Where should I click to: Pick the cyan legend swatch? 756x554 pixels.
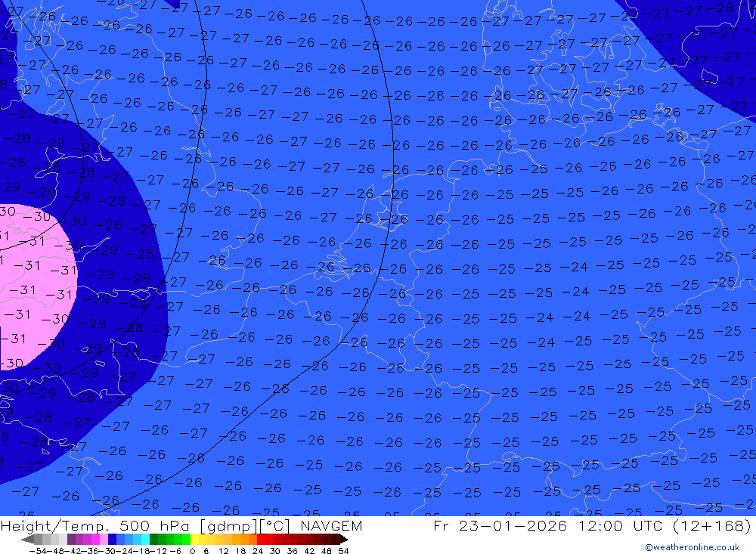tap(145, 540)
